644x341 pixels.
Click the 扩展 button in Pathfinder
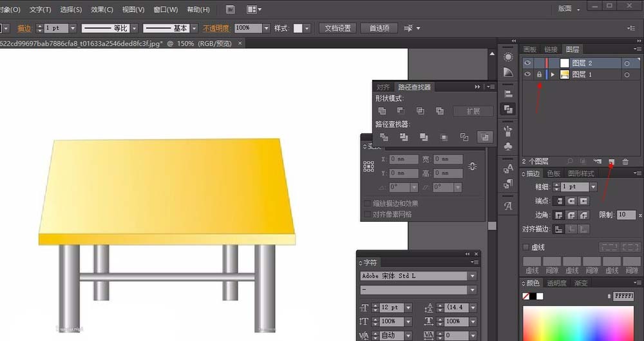pyautogui.click(x=473, y=112)
